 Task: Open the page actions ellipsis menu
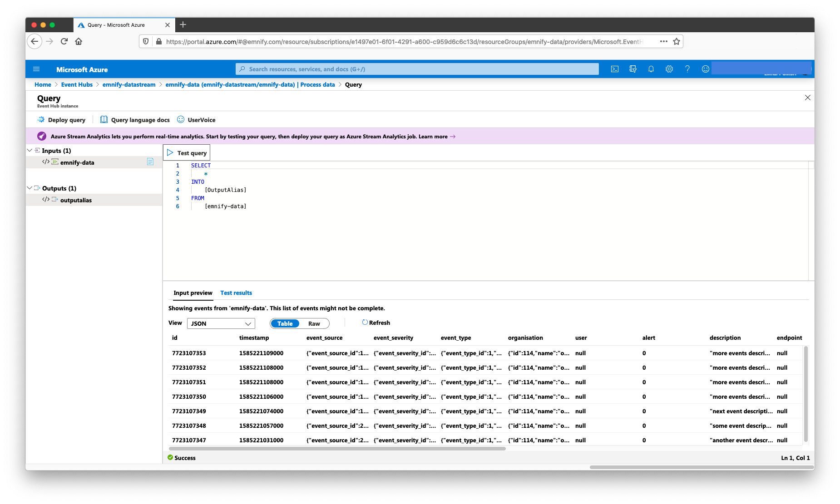coord(664,41)
